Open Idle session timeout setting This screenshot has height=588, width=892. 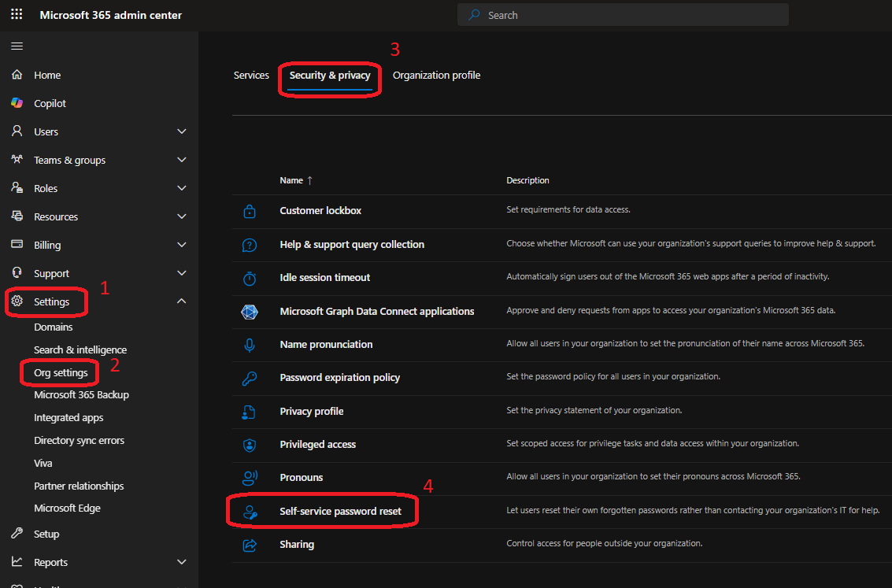tap(325, 278)
